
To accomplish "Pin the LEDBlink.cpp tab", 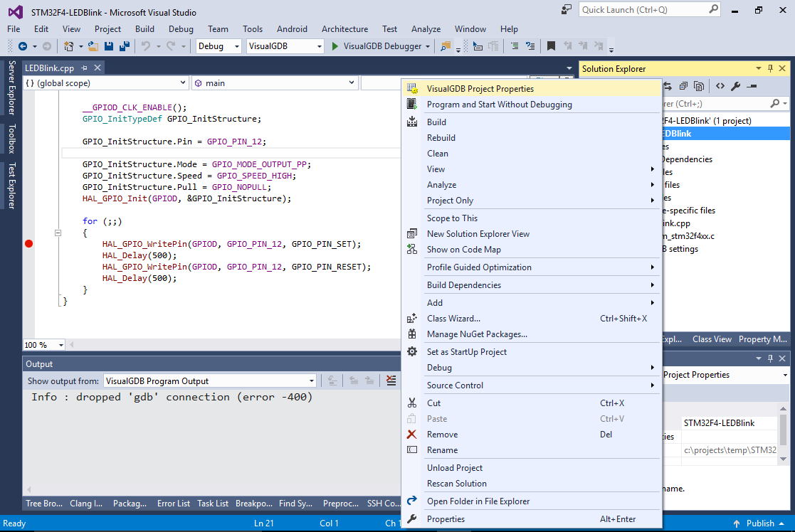I will (84, 68).
